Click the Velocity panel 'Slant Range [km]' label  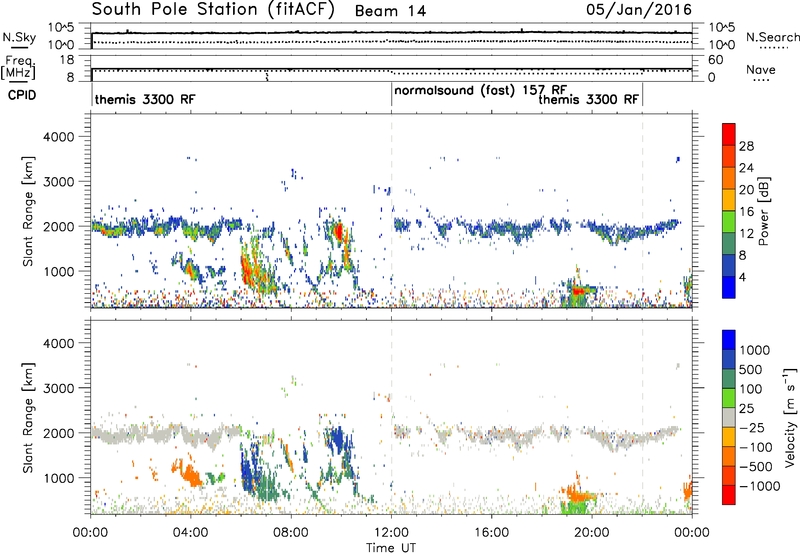pyautogui.click(x=28, y=418)
